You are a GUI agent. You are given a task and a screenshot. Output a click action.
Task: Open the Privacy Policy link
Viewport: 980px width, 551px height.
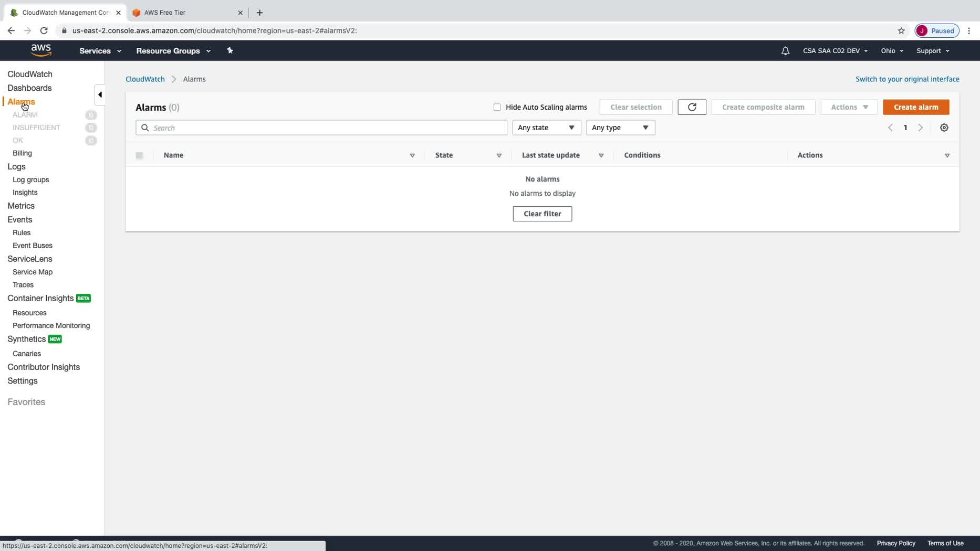tap(895, 544)
